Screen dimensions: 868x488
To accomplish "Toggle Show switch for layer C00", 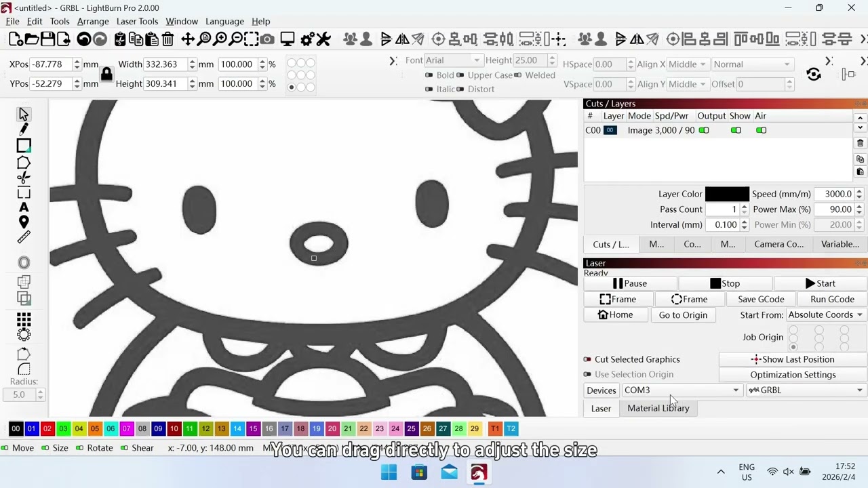I will tap(736, 130).
